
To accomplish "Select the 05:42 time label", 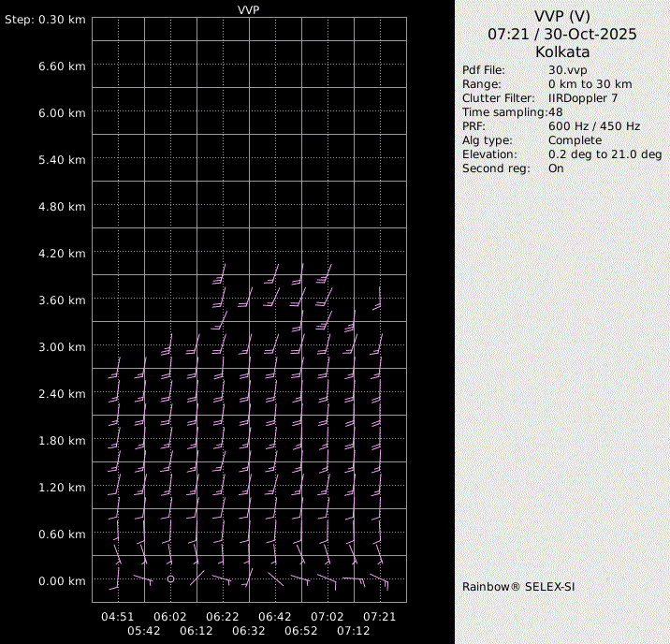I will point(144,631).
